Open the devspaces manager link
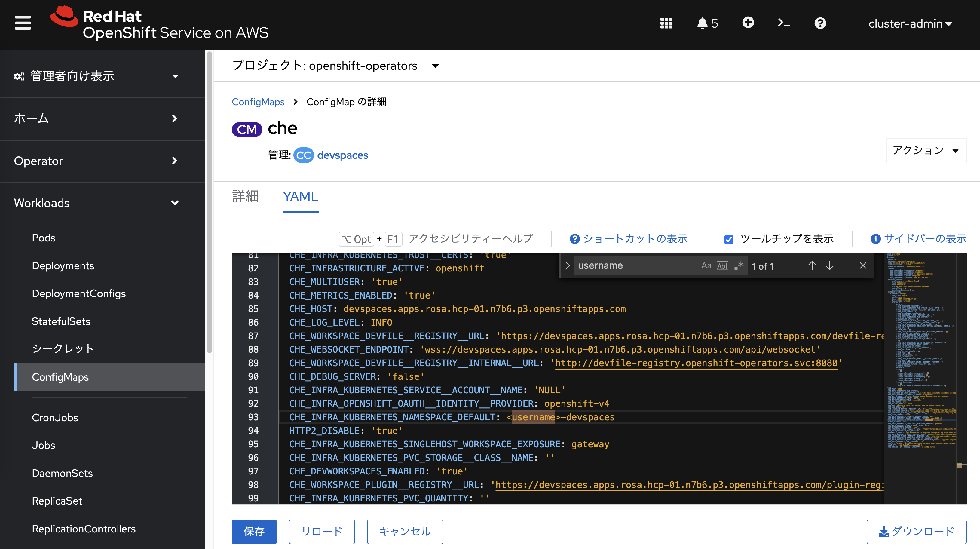 click(x=342, y=155)
